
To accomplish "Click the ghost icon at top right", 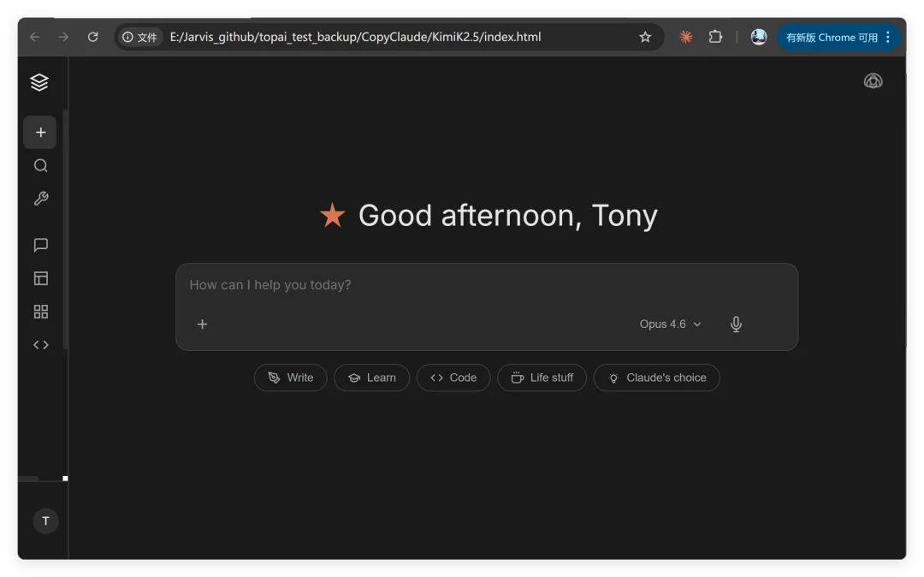I will pos(873,81).
